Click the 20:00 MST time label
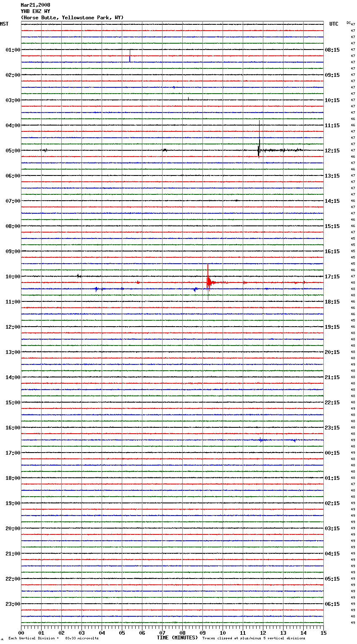Viewport: 357px width, 644px height. 13,529
